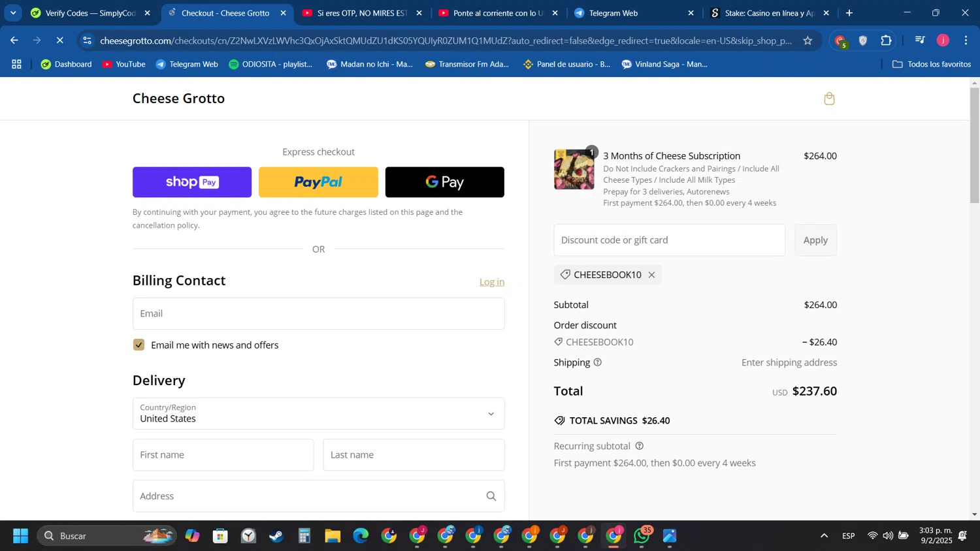
Task: Open a new browser tab
Action: click(849, 13)
